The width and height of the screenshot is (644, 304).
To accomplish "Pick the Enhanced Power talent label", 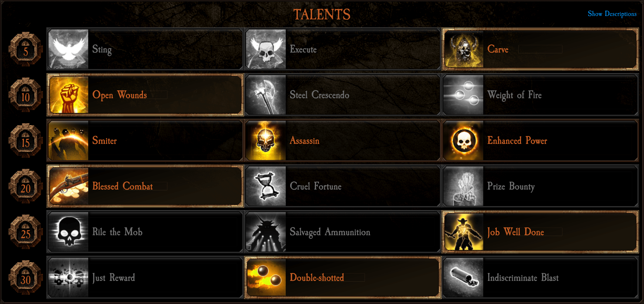I will click(x=517, y=141).
